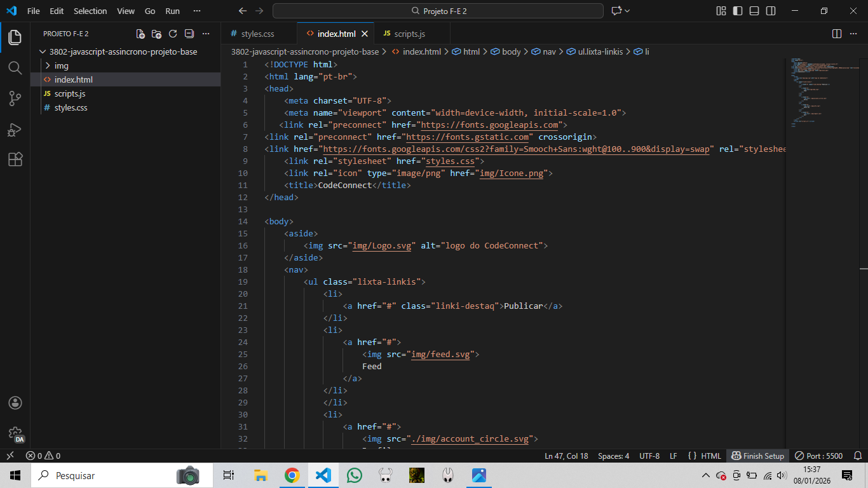The width and height of the screenshot is (868, 488).
Task: Split the editor to the right
Action: tap(837, 34)
